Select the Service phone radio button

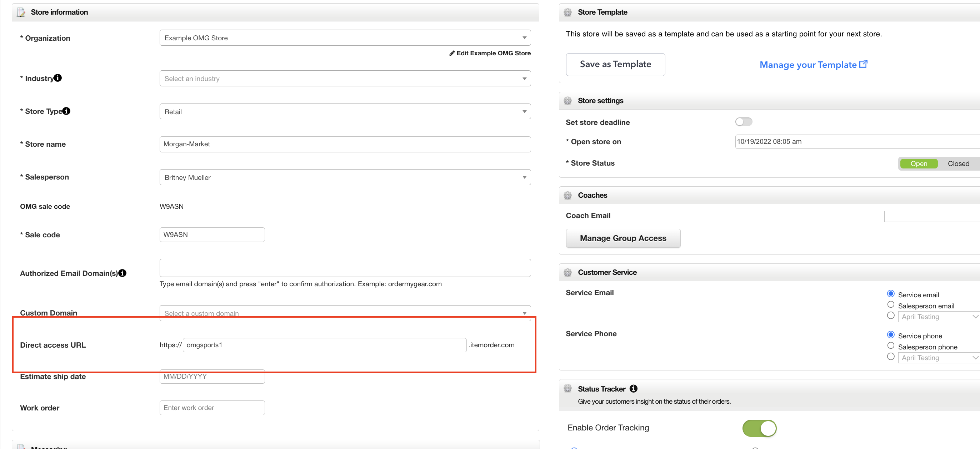[891, 334]
